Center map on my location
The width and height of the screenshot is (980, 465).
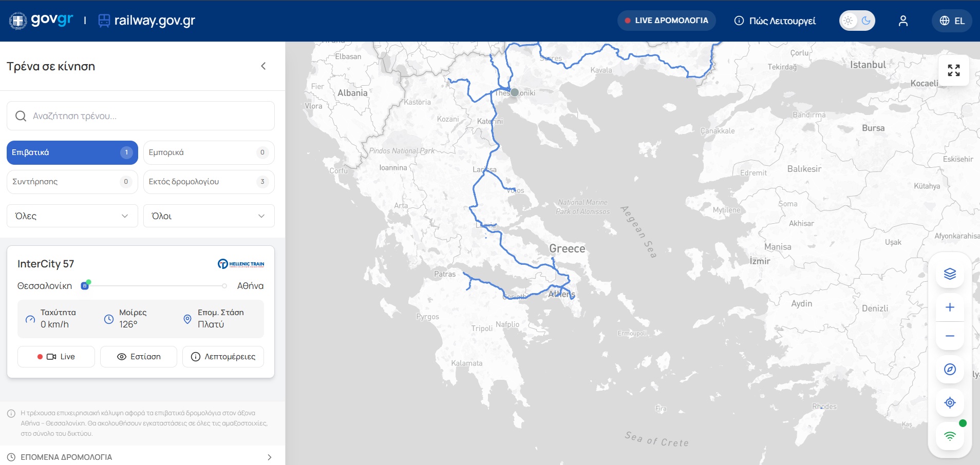coord(950,403)
